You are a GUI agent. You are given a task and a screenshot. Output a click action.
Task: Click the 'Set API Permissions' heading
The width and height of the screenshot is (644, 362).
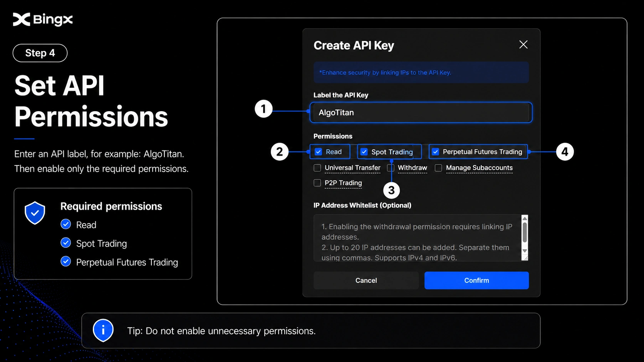[x=91, y=101]
